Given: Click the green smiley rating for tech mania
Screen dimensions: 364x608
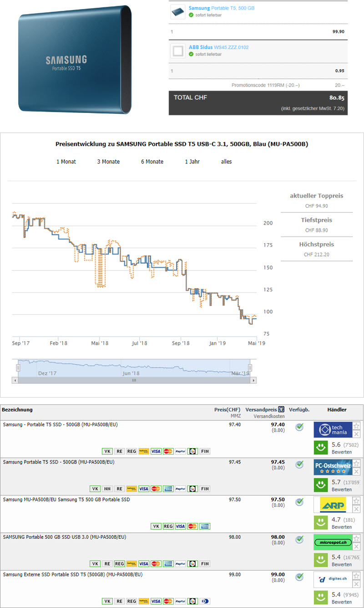Looking at the screenshot, I should coord(321,448).
